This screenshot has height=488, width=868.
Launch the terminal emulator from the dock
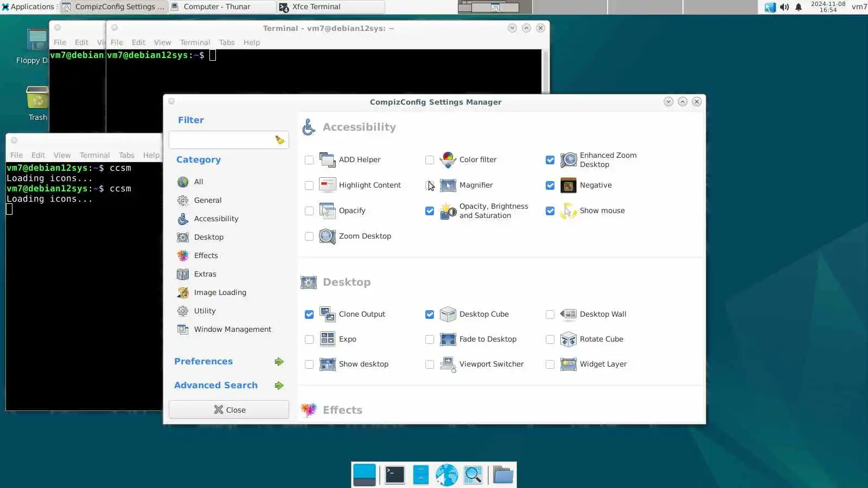click(395, 475)
